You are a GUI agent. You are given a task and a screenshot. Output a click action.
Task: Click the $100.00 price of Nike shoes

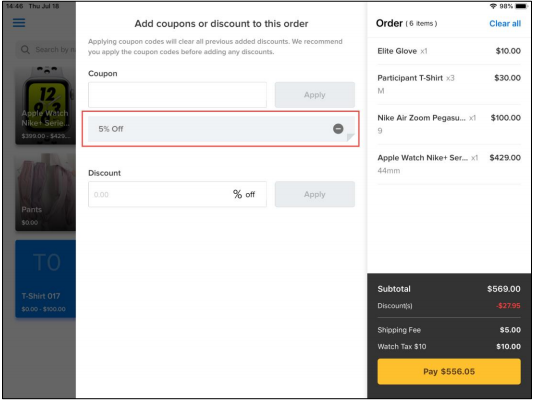[x=505, y=118]
